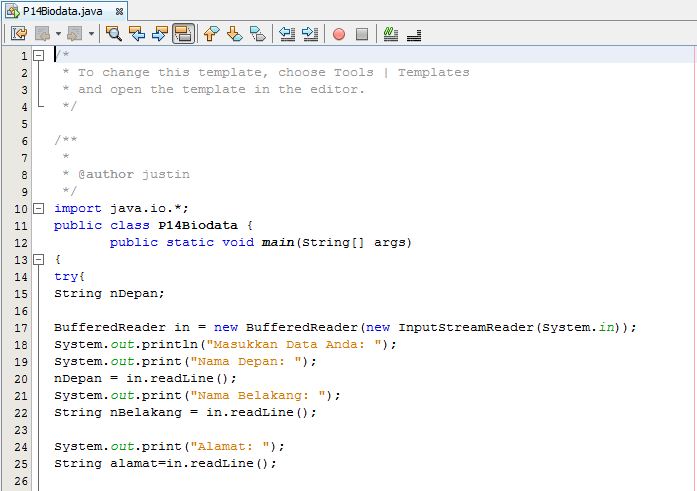This screenshot has height=491, width=697.
Task: Click the 'try{' keyword line
Action: pos(69,276)
